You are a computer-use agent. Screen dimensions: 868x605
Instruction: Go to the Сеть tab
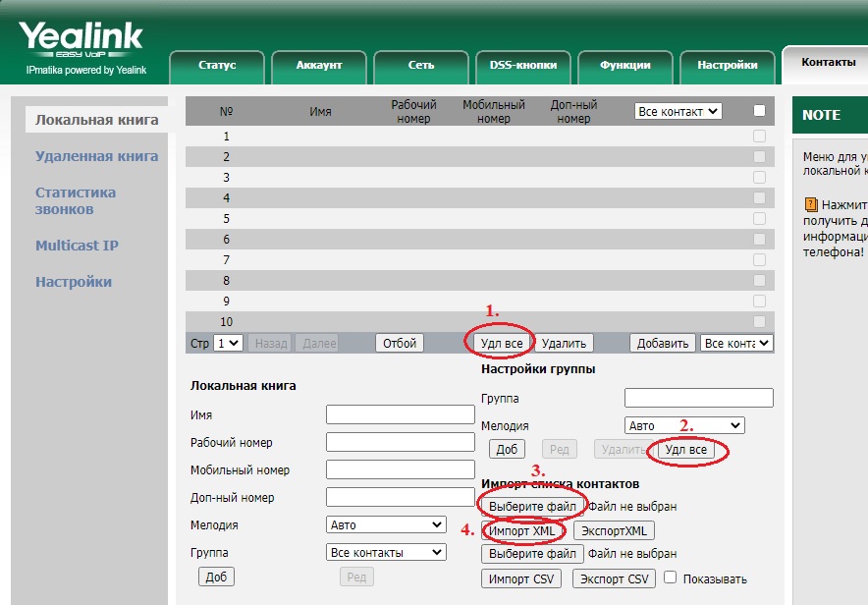(420, 65)
